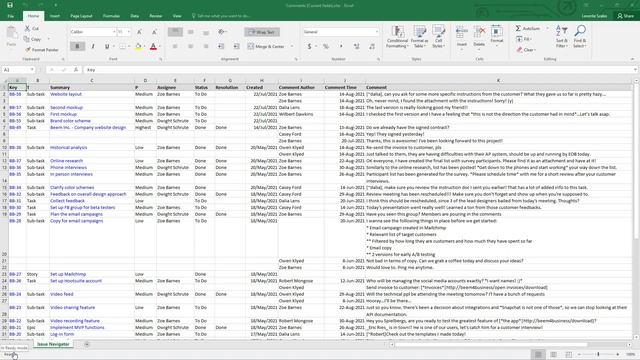This screenshot has width=640, height=360.
Task: Open the File tab
Action: pos(11,16)
